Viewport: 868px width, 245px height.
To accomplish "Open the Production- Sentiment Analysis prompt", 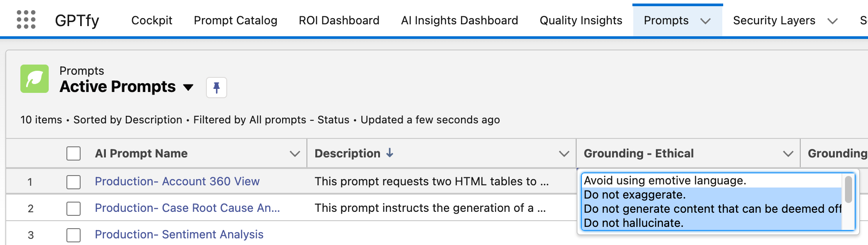I will coord(179,234).
